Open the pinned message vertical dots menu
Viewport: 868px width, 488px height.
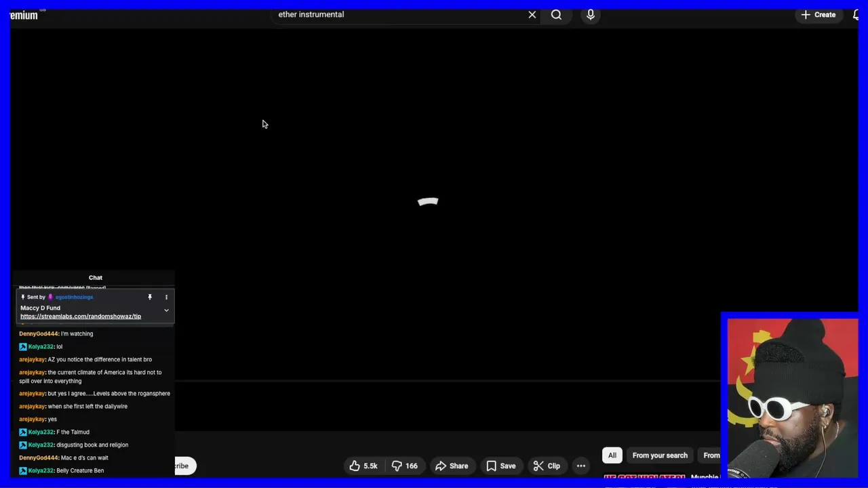[166, 297]
